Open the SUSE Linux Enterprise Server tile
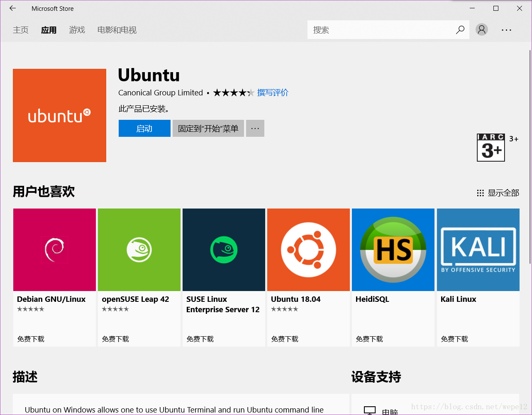532x415 pixels. (x=224, y=250)
